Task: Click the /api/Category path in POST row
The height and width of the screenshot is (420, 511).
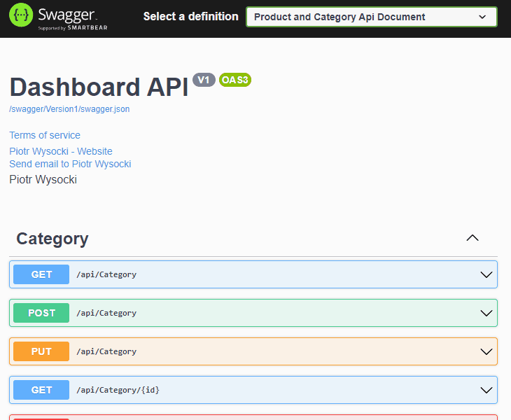Action: [106, 313]
